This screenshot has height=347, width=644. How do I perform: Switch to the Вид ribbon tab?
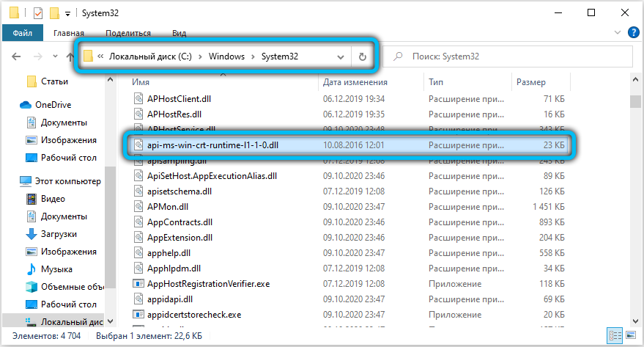click(x=179, y=33)
